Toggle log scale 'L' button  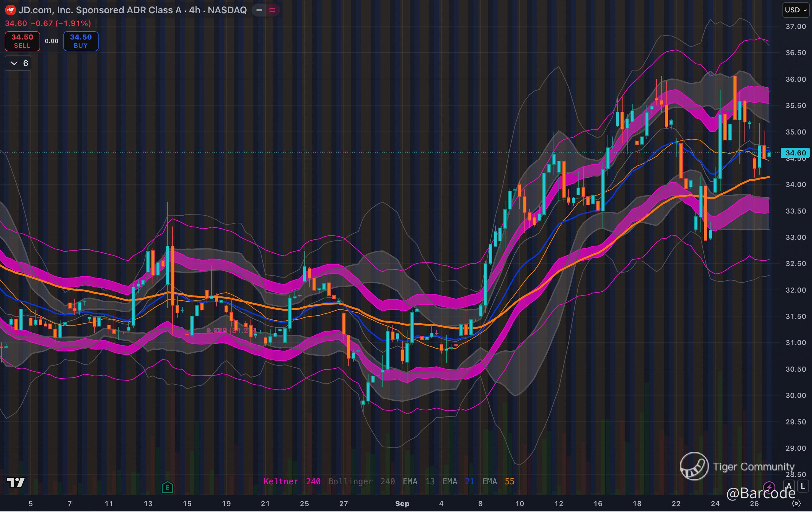coord(803,486)
